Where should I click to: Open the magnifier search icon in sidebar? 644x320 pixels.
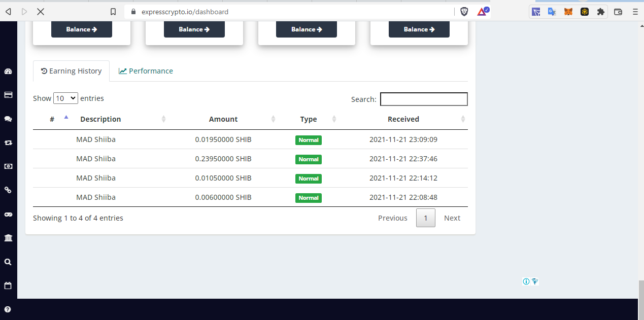[x=8, y=262]
